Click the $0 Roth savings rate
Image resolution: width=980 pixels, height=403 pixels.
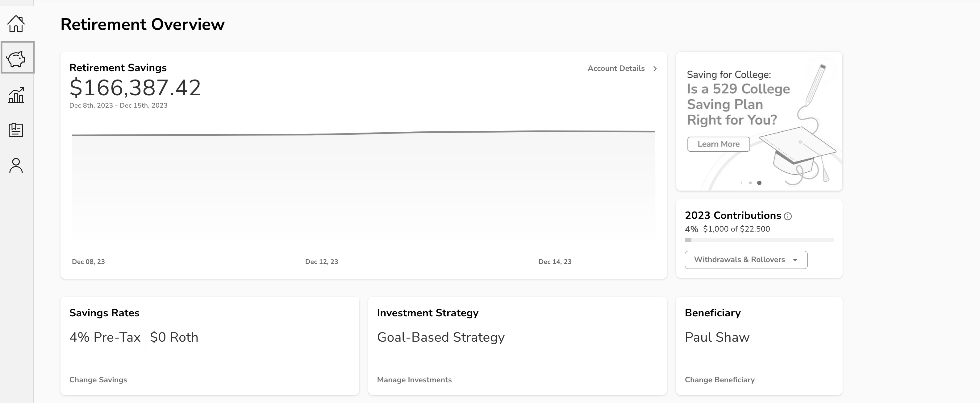coord(174,337)
